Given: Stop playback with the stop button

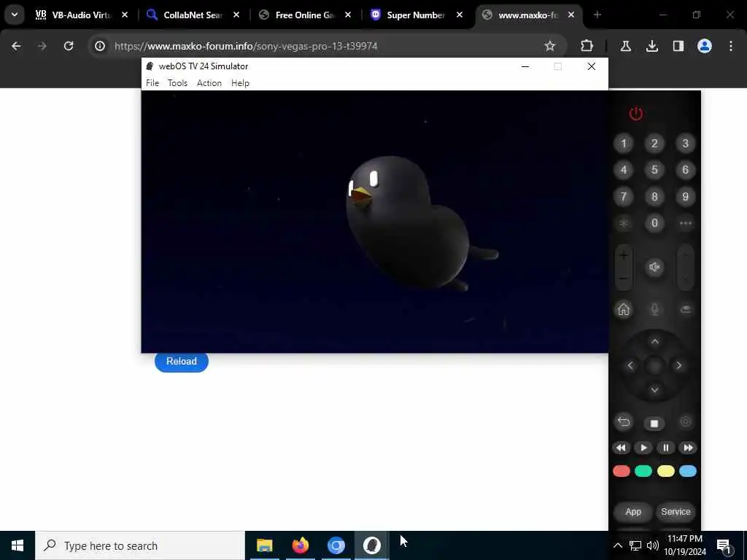Looking at the screenshot, I should click(x=654, y=424).
